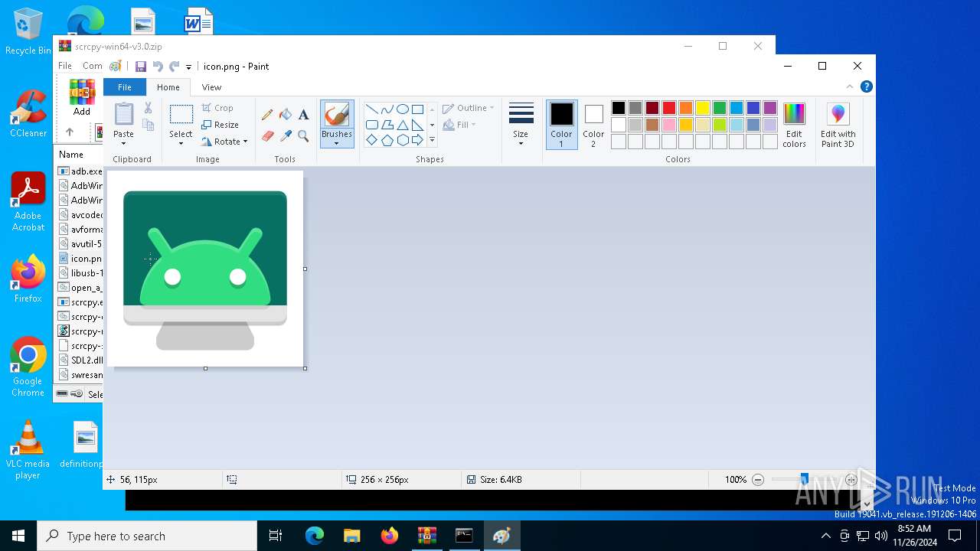
Task: Pick the red color swatch
Action: pyautogui.click(x=669, y=108)
